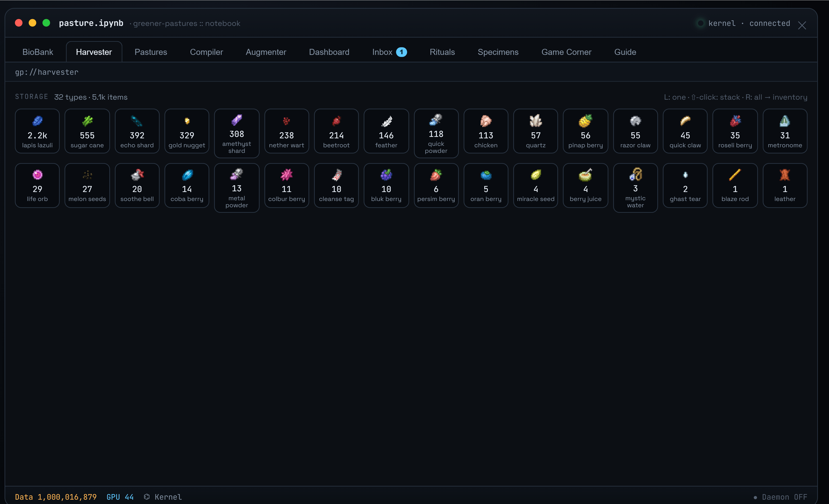The height and width of the screenshot is (504, 829).
Task: Click the blaze rod icon
Action: click(x=735, y=175)
